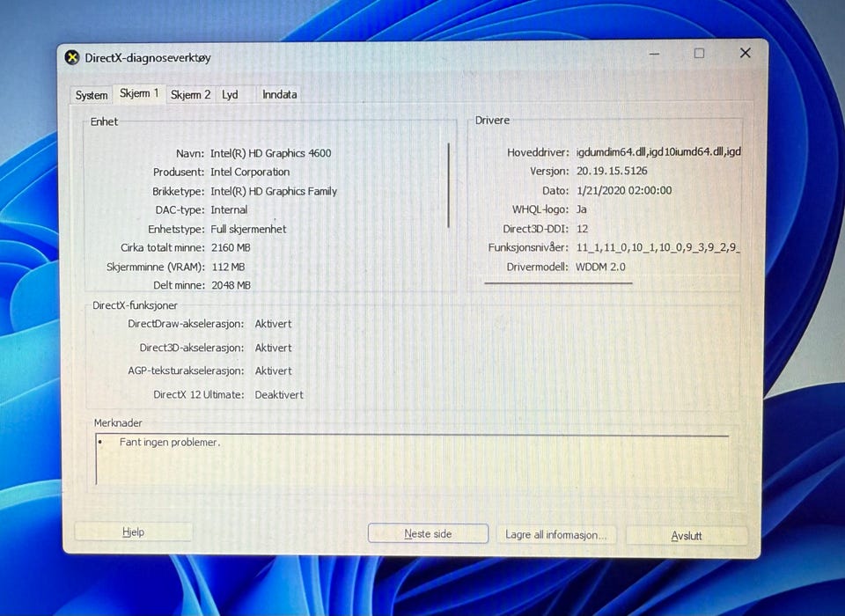Go to next page with Neste side
The image size is (845, 616).
[x=428, y=533]
